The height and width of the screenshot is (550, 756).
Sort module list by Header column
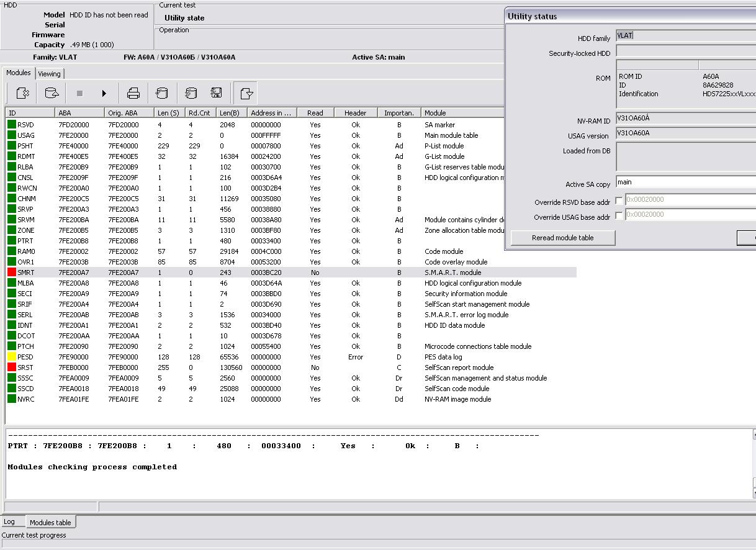point(356,113)
